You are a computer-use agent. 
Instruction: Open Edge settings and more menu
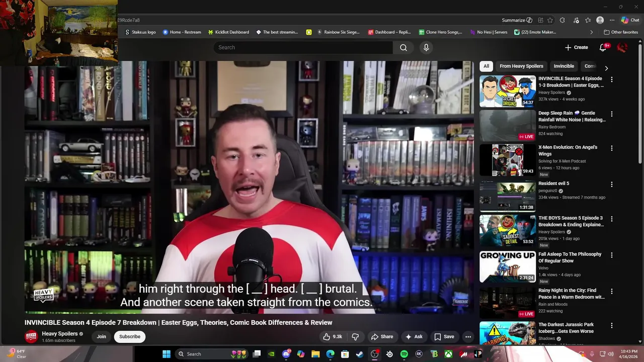612,20
